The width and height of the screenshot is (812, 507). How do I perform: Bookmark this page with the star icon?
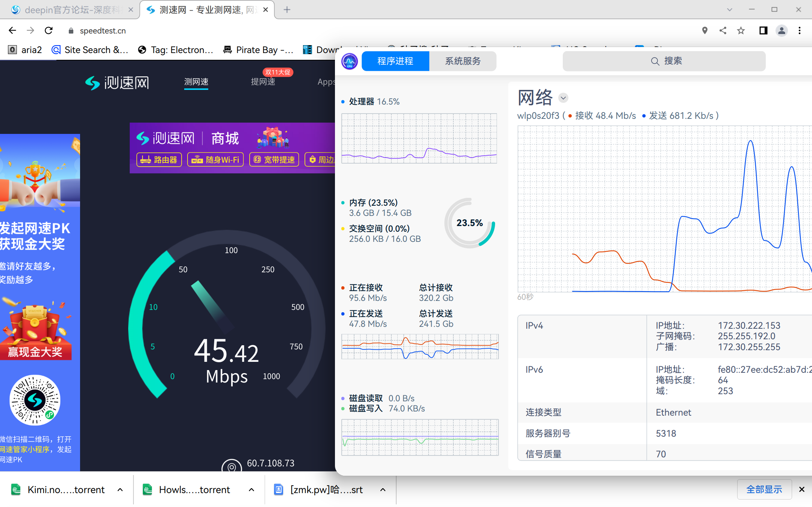coord(741,30)
